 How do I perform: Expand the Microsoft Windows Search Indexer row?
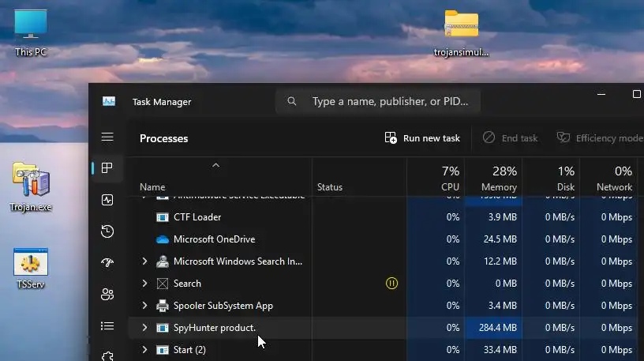click(x=144, y=261)
